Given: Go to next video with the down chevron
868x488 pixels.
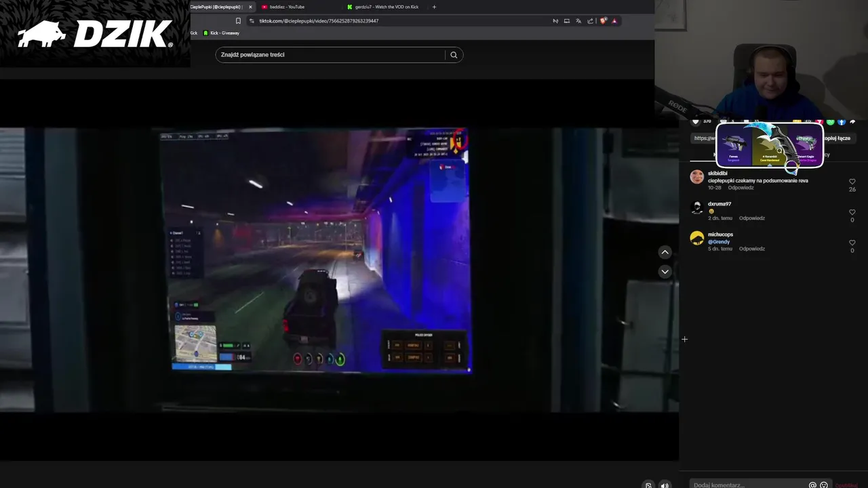Looking at the screenshot, I should point(665,271).
